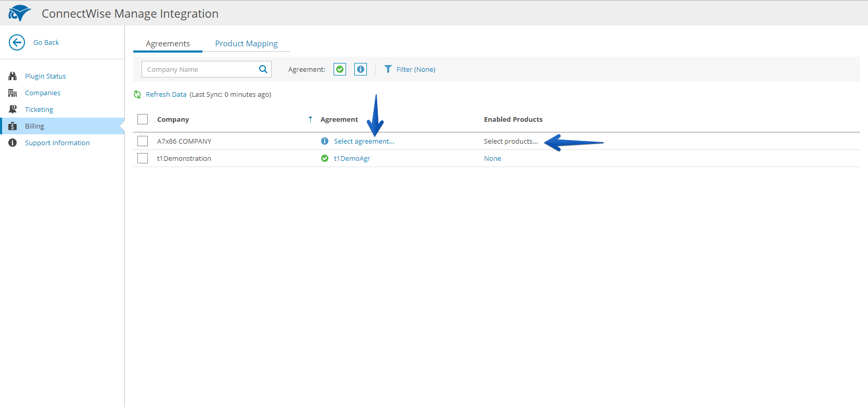Sort by the Company column header
The width and height of the screenshot is (868, 407).
coord(173,119)
